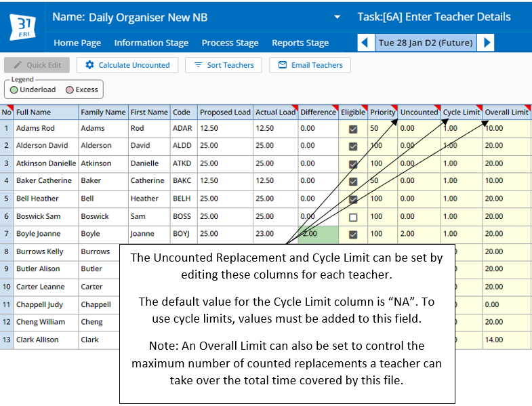Select Full Name cell Cheng William
The image size is (532, 406).
[46, 322]
